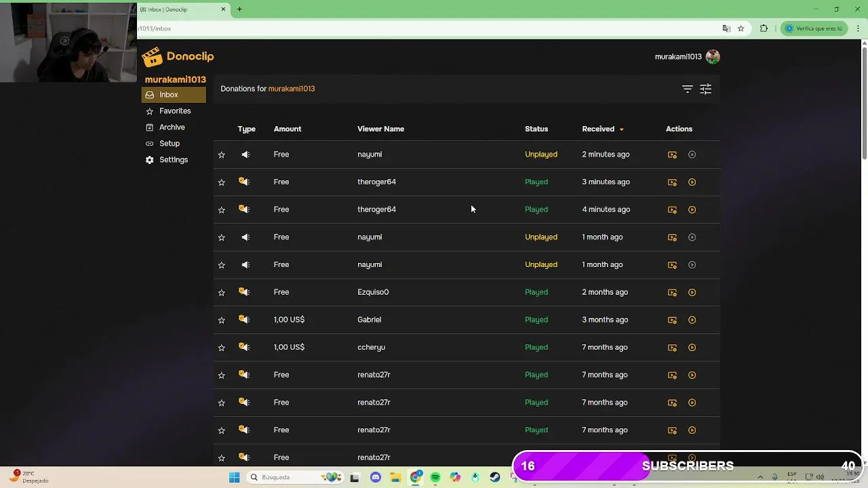
Task: Archive the Gabriel donation
Action: [x=672, y=320]
